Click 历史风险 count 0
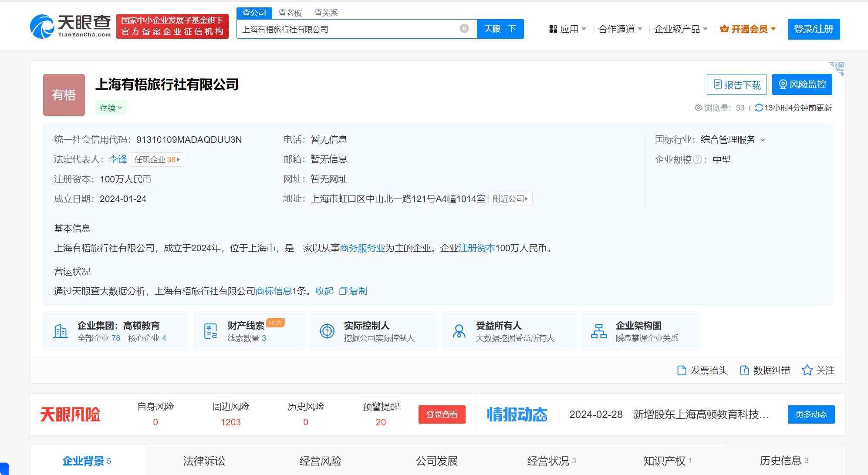868x475 pixels. (306, 422)
